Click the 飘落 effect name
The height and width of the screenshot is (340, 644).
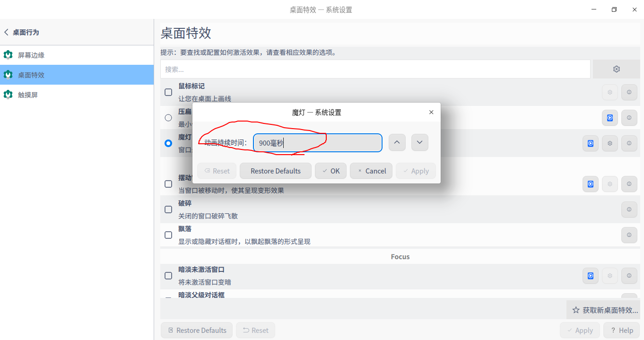point(185,229)
